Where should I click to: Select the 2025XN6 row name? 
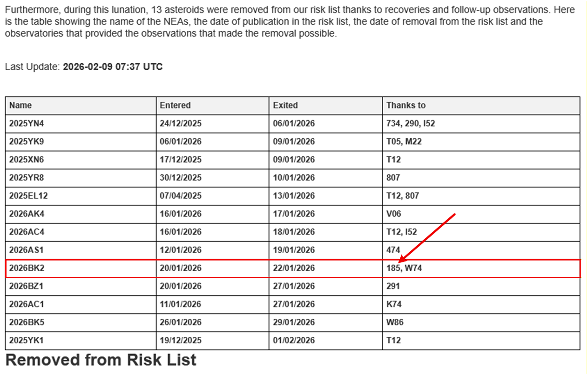tap(27, 160)
